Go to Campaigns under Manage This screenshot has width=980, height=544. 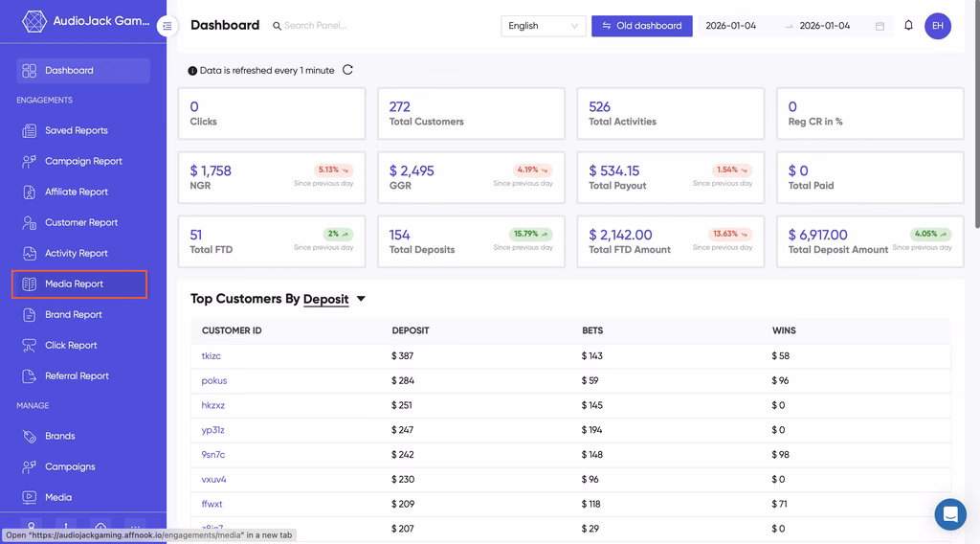click(70, 466)
